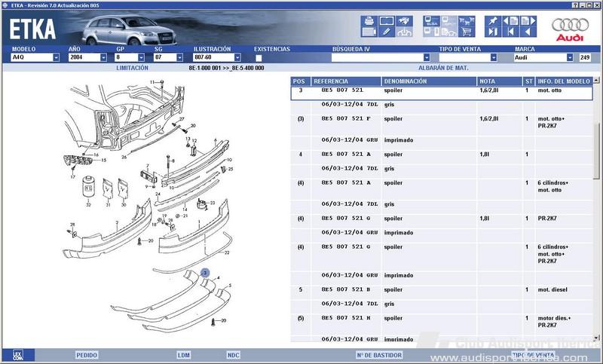Click part number 15 in the diagram
This screenshot has width=603, height=364.
[x=103, y=160]
